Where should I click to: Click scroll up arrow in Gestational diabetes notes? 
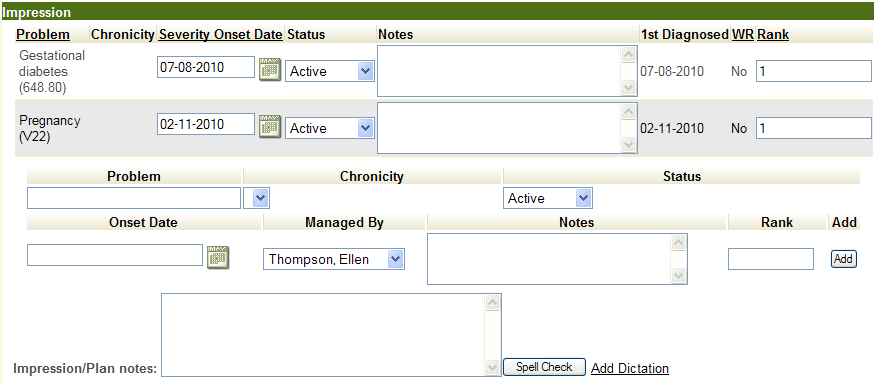(629, 54)
